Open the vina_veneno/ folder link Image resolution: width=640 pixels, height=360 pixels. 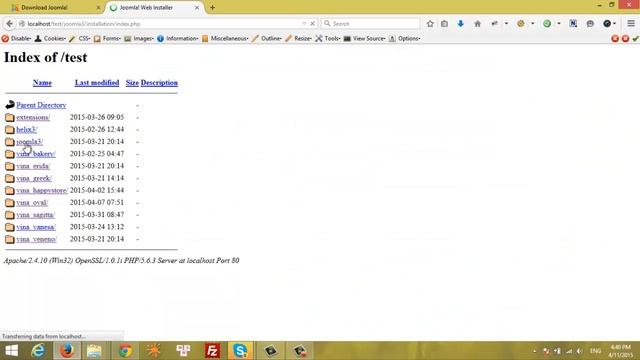[x=36, y=240]
